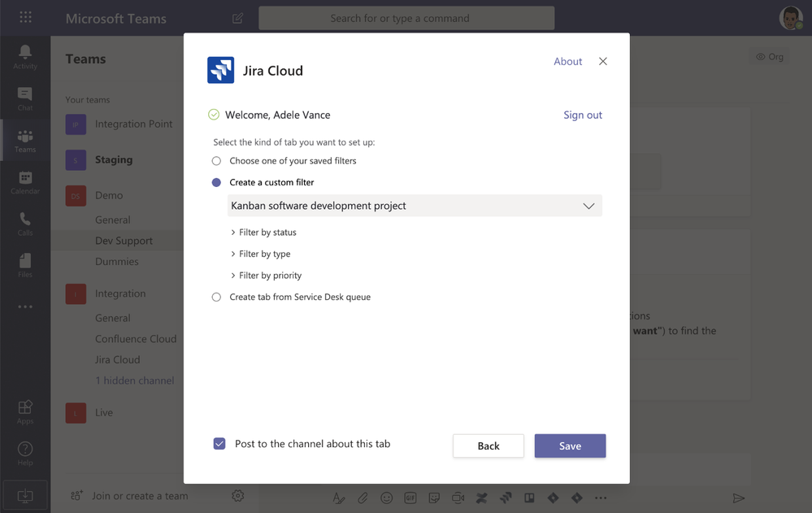Send the message with the arrow icon
This screenshot has width=812, height=513.
click(738, 498)
